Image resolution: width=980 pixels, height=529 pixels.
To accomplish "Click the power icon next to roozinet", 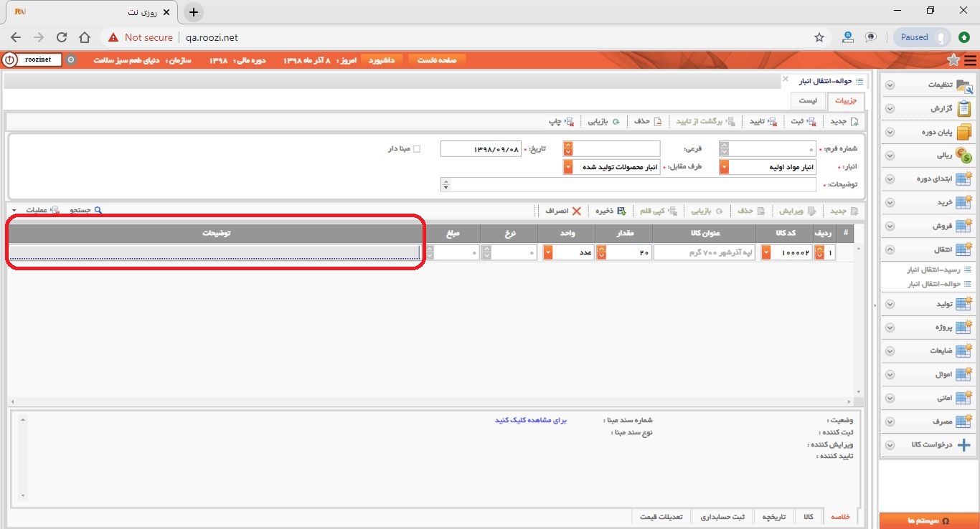I will coord(10,60).
